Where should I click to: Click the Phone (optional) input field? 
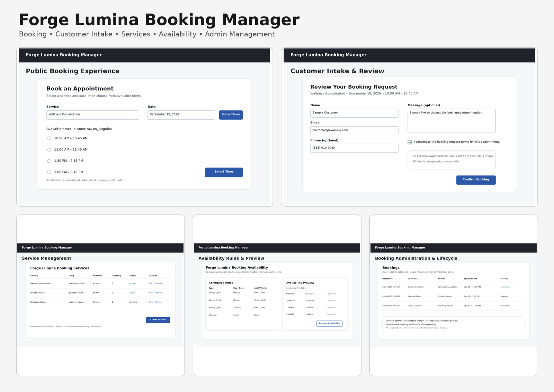point(354,148)
